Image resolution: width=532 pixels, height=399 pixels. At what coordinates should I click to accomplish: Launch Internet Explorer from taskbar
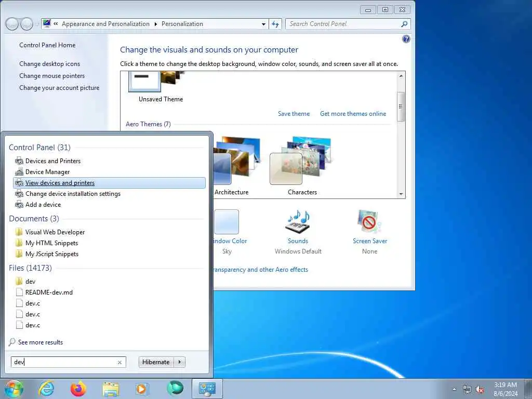coord(46,389)
